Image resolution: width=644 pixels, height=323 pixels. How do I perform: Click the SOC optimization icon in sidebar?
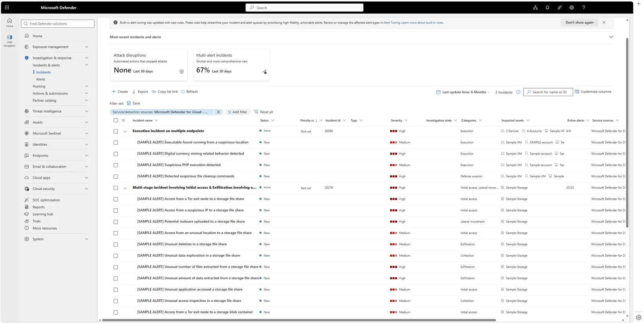pyautogui.click(x=27, y=200)
